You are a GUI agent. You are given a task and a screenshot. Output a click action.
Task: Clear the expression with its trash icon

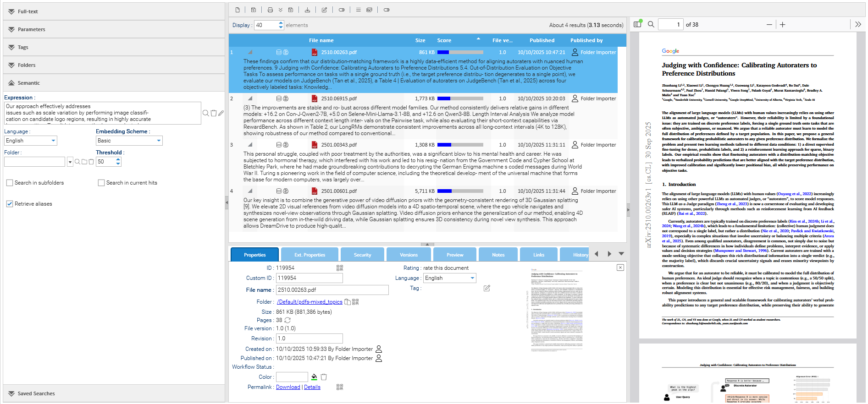pos(214,113)
